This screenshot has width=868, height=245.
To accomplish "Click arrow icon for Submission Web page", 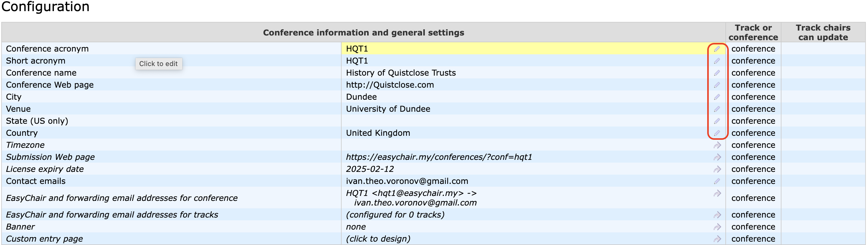I will tap(717, 157).
